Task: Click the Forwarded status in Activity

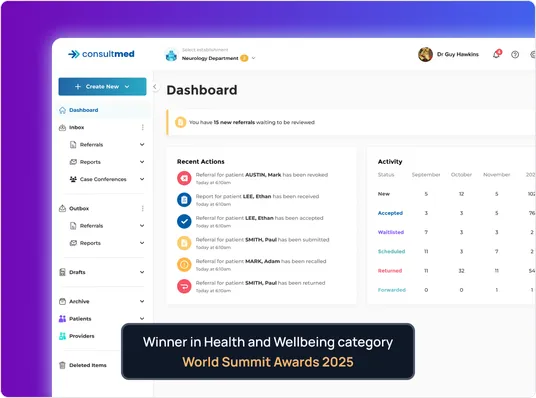Action: click(392, 290)
